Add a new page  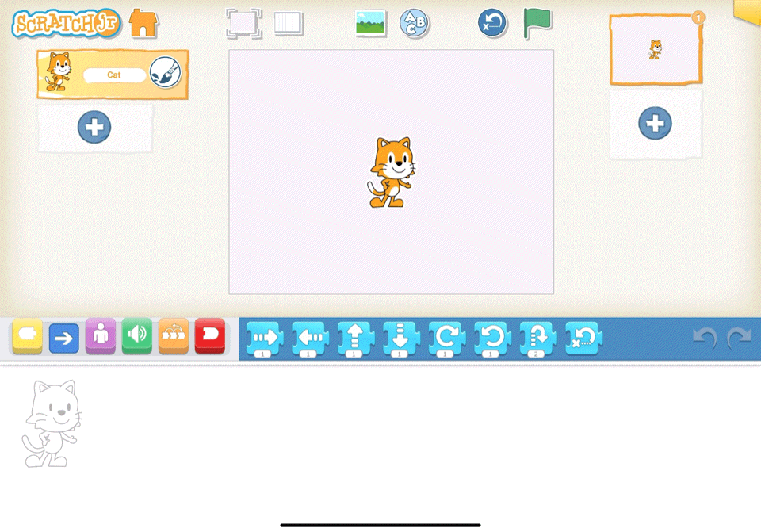(x=656, y=124)
